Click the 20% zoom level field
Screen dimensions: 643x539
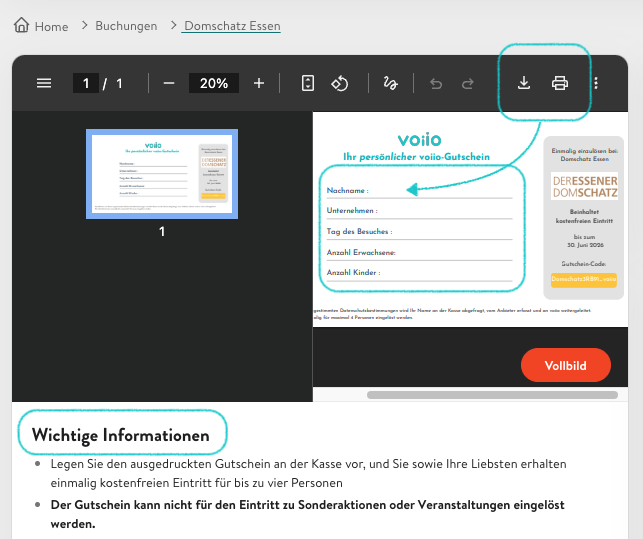click(214, 83)
